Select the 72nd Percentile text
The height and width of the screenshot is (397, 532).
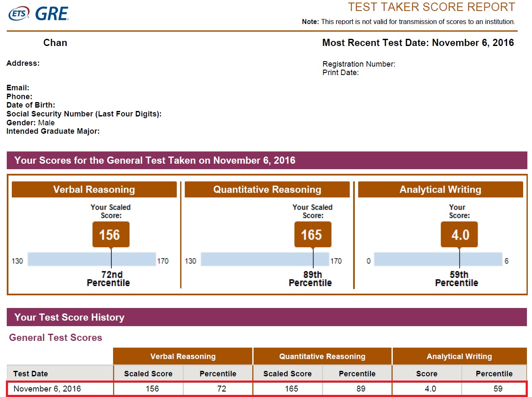click(x=108, y=279)
